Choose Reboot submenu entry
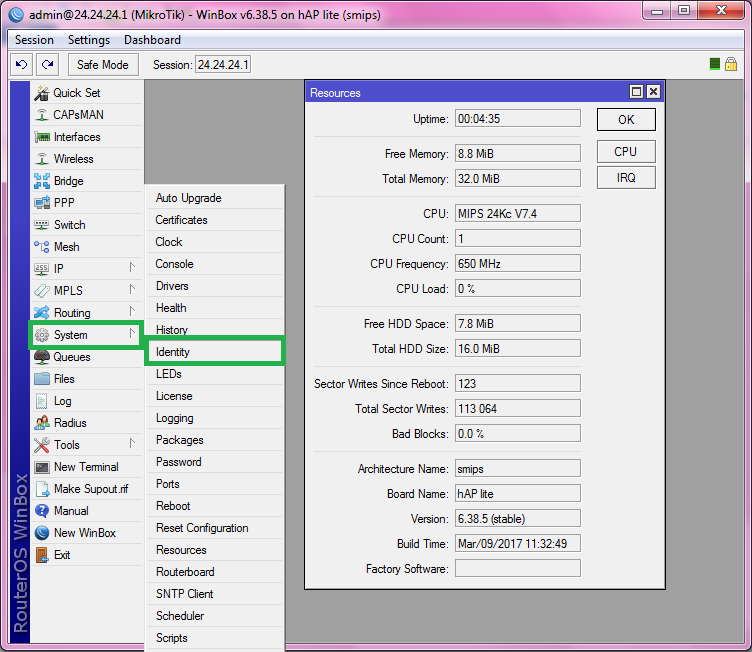This screenshot has height=652, width=752. 214,506
